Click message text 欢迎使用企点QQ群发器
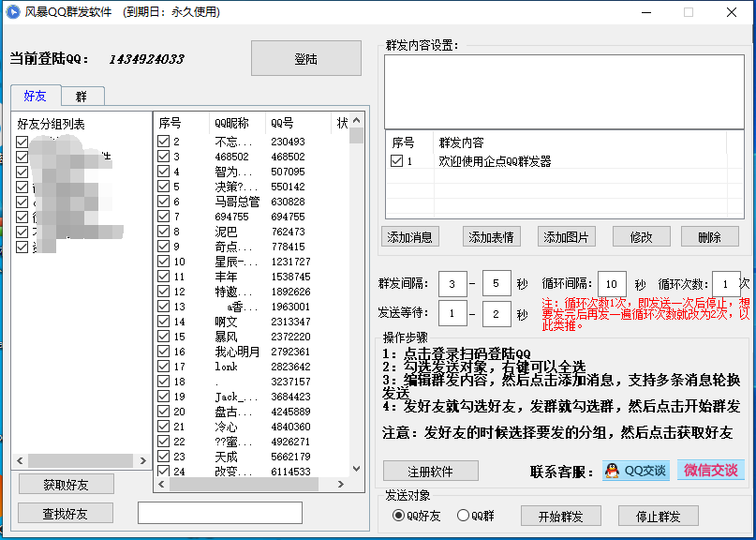Image resolution: width=756 pixels, height=540 pixels. 496,160
